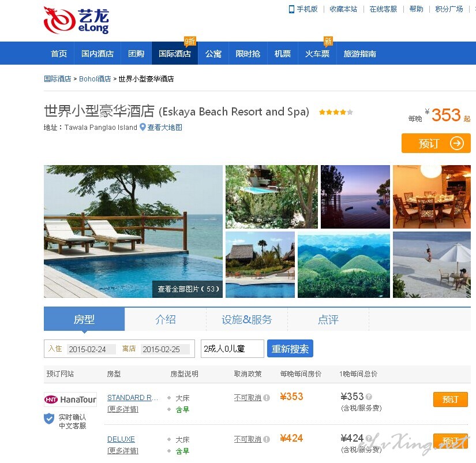Click 预订 button for STANDARD room
Viewport: 476px width, 463px height.
450,399
